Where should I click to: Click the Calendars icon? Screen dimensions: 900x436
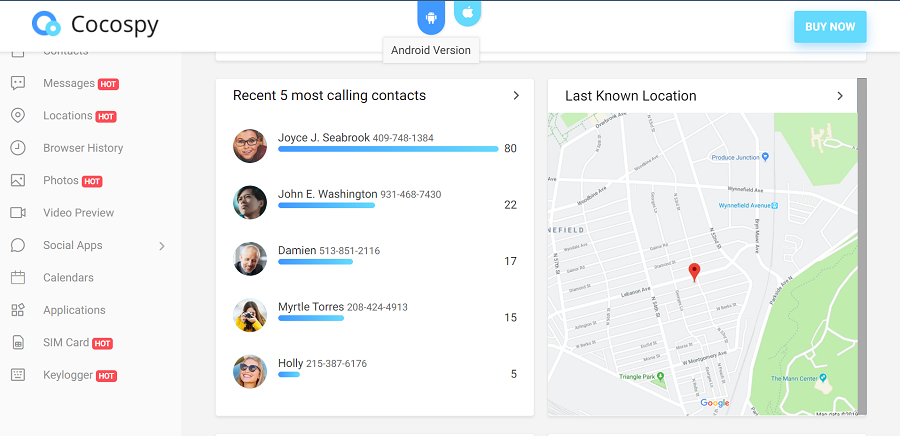tap(18, 278)
